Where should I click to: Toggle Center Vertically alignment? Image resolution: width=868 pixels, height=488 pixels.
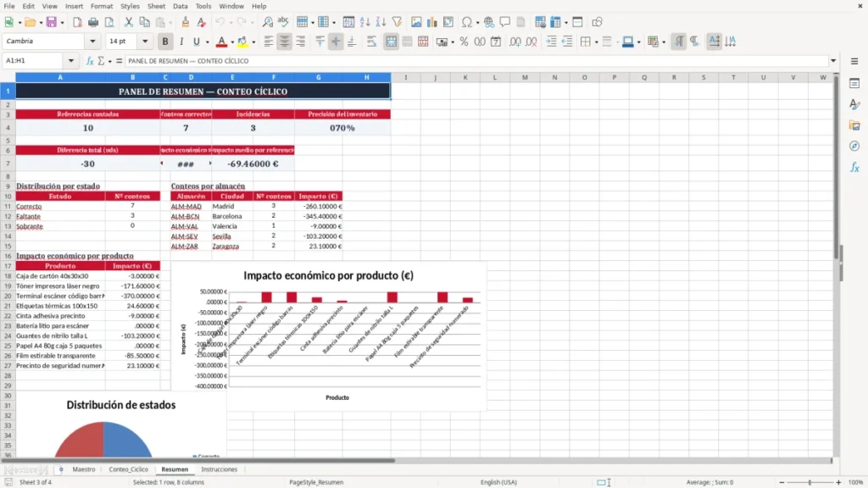click(336, 42)
